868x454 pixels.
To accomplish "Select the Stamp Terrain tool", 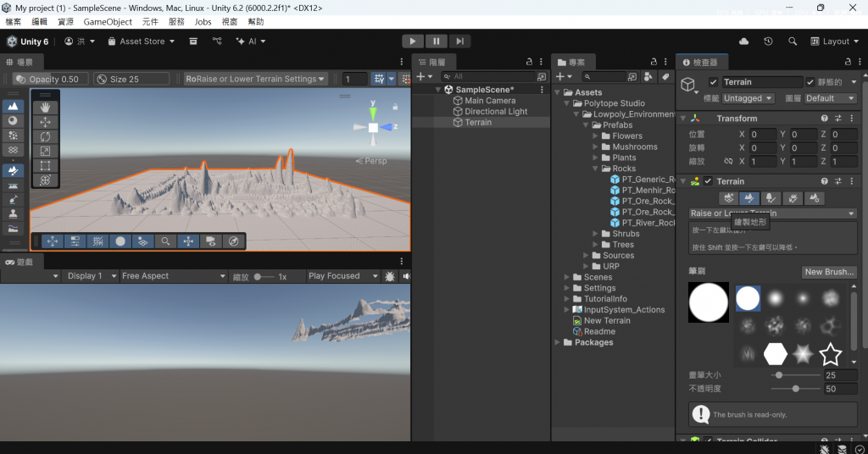I will pos(13,214).
